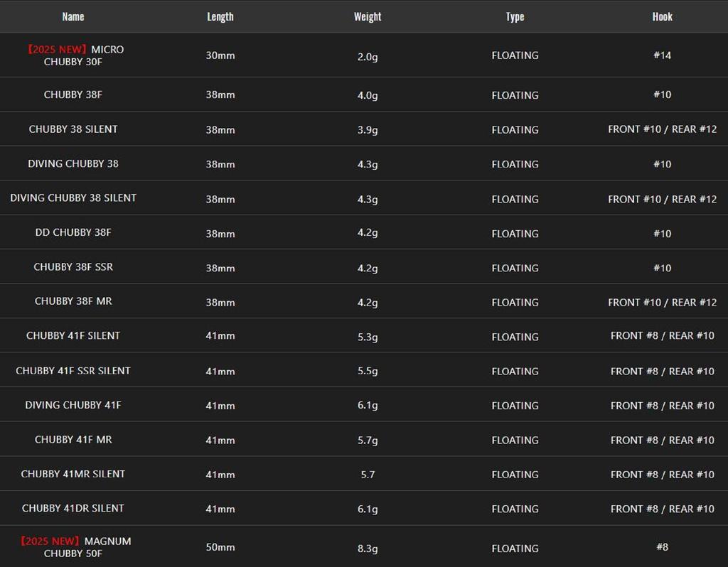
Task: Select the 50mm length value
Action: [x=220, y=548]
